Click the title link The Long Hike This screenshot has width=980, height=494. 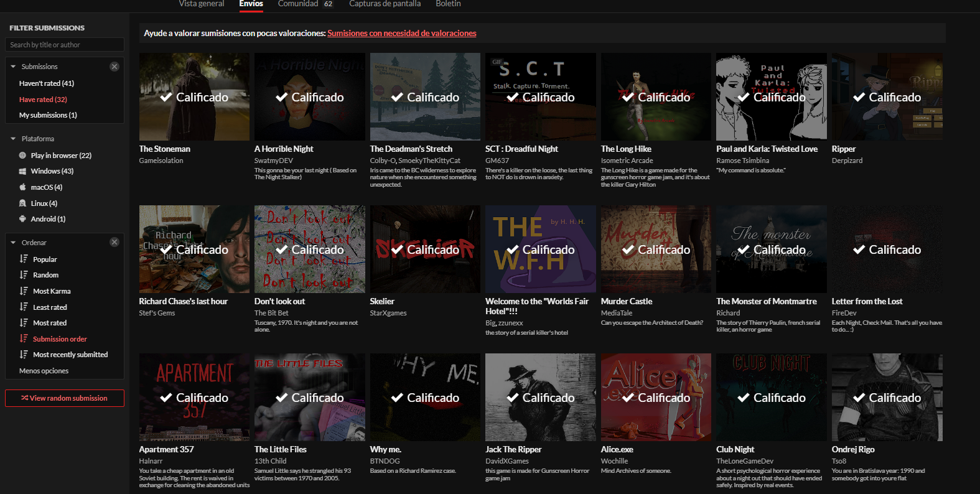[626, 149]
